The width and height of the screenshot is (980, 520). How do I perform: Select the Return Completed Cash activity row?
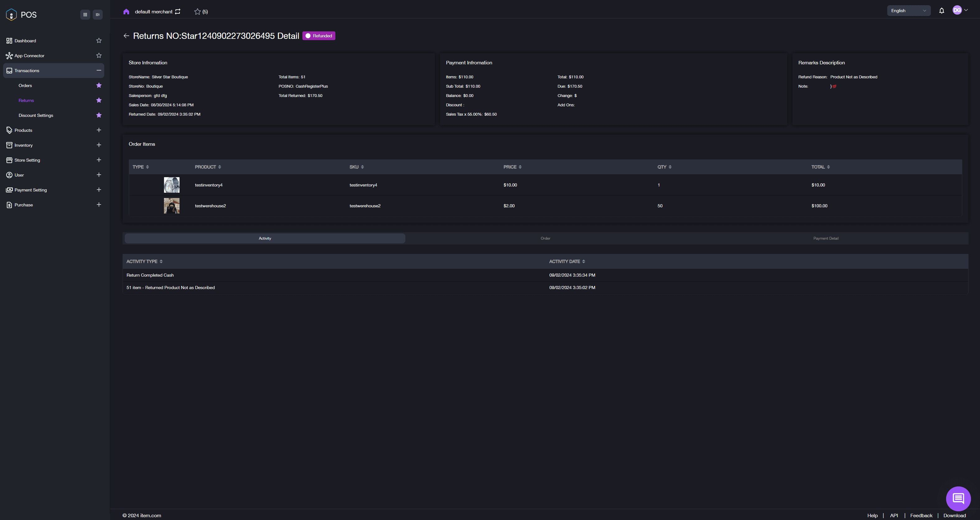[545, 275]
